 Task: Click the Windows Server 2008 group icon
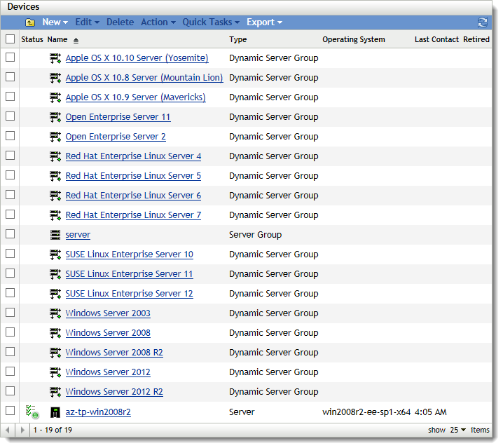pos(55,333)
